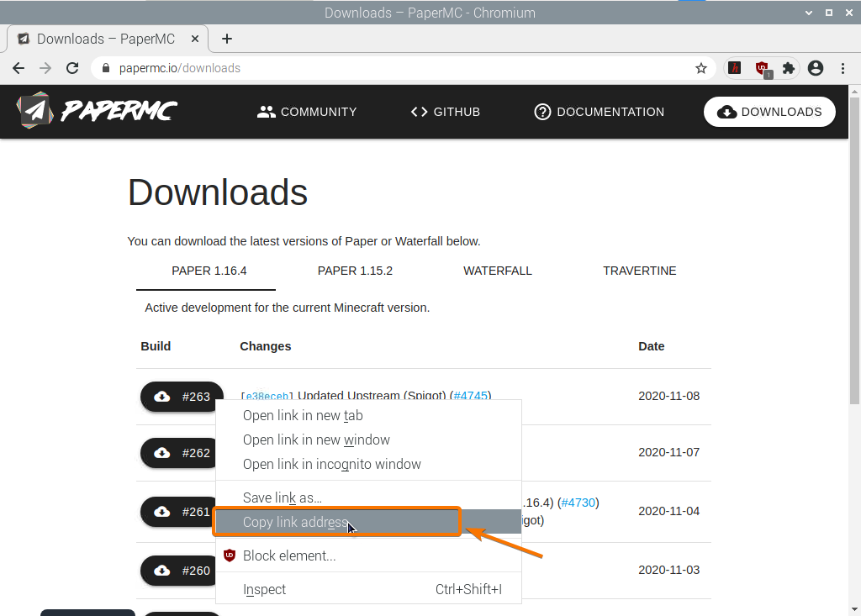
Task: Open the red 'h' extension icon
Action: (735, 68)
